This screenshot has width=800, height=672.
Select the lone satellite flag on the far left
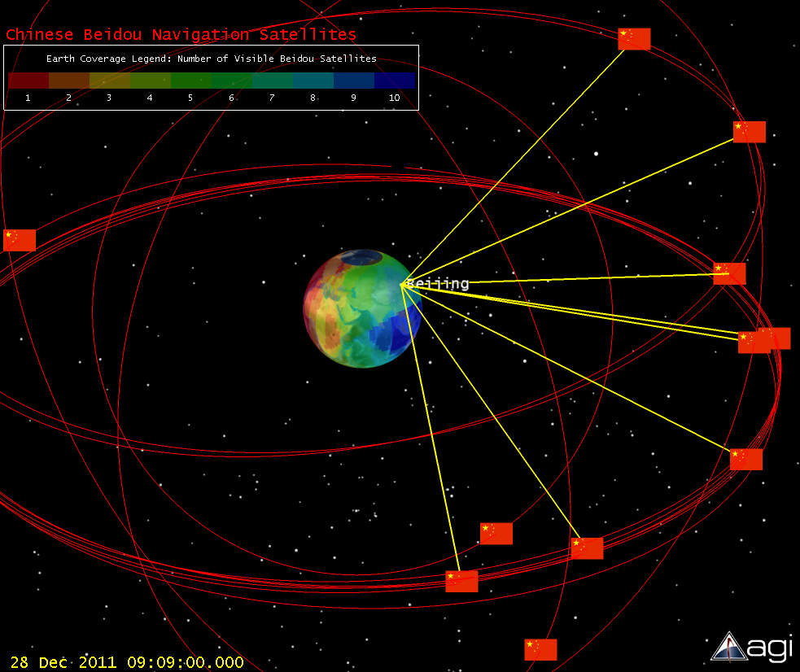pos(20,240)
